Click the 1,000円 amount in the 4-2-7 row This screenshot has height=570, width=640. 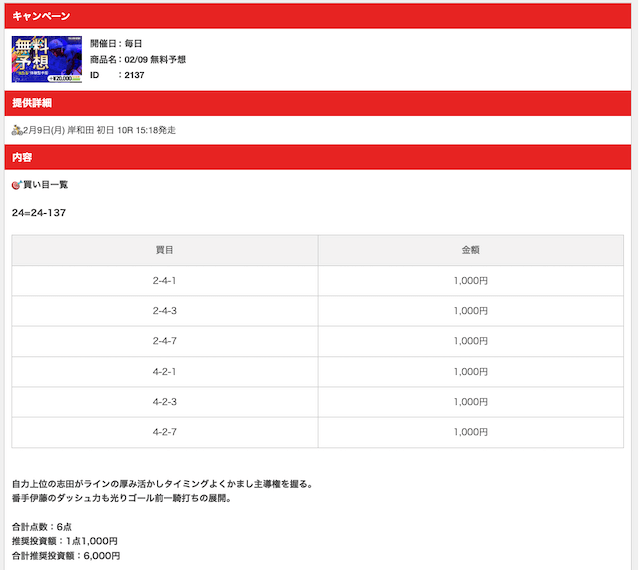[x=471, y=432]
